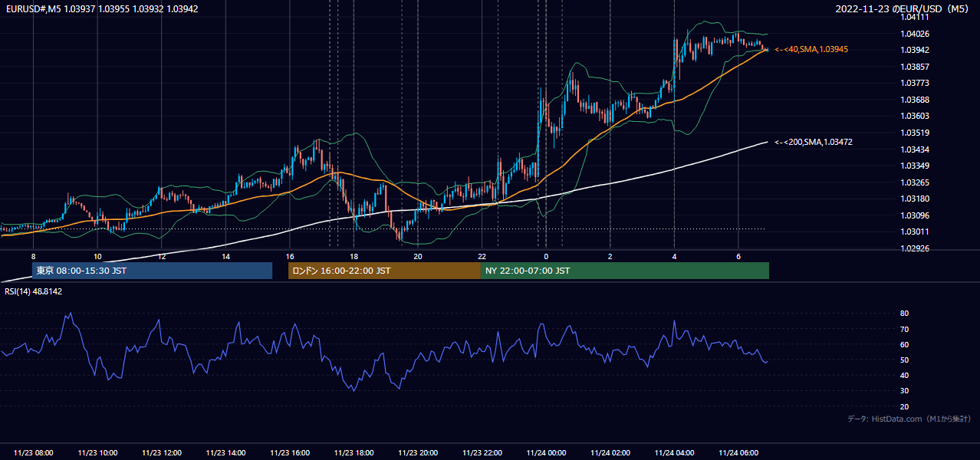Select the Tokyo 08:00-15:30 JST session bar
The width and height of the screenshot is (980, 460).
point(152,271)
